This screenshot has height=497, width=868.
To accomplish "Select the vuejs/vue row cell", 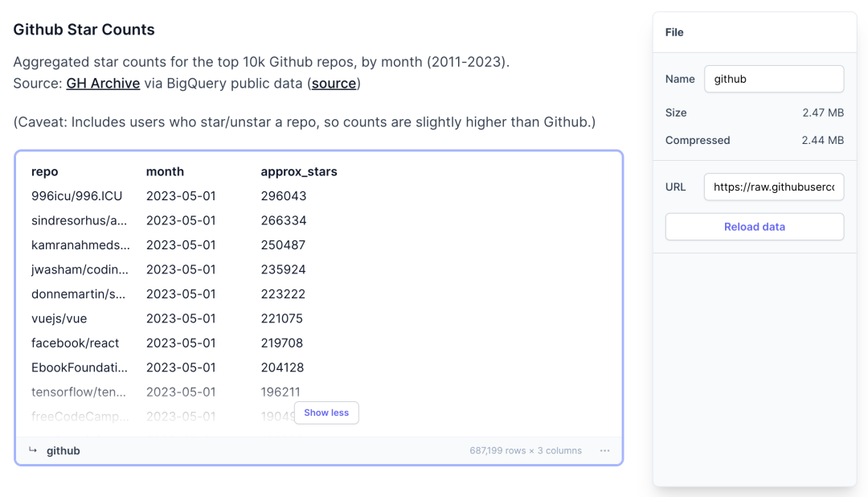I will point(59,318).
